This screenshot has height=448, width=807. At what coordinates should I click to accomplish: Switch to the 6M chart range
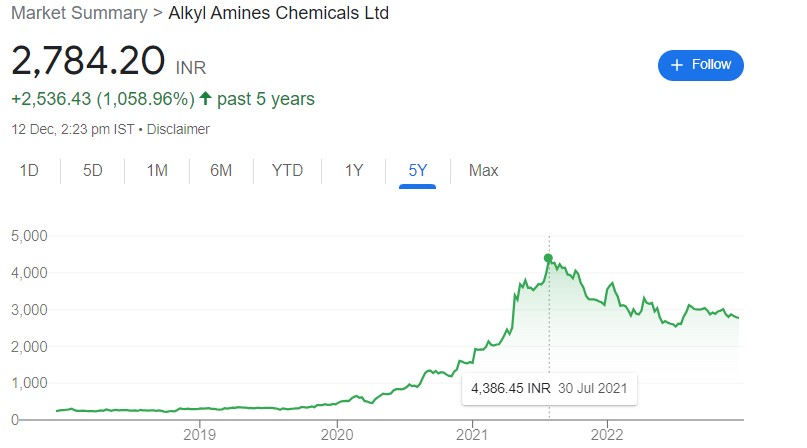221,170
